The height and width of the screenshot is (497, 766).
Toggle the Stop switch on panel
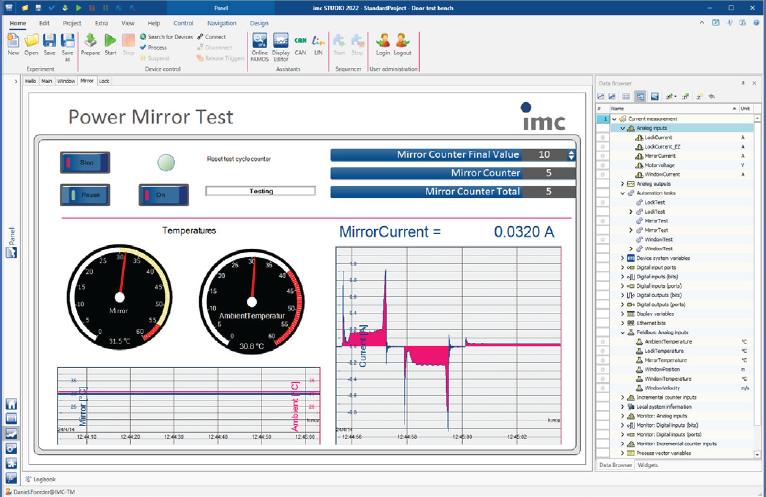click(x=85, y=162)
